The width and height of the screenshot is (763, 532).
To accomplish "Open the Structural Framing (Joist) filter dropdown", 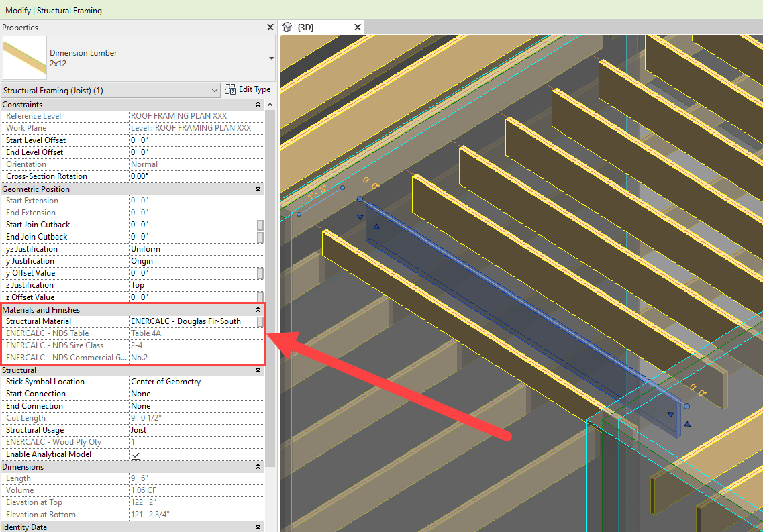I will coord(215,89).
